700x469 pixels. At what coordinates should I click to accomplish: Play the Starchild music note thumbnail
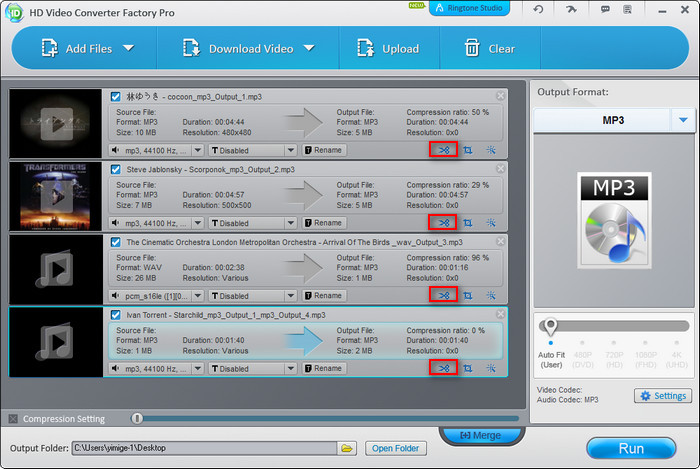(x=57, y=342)
